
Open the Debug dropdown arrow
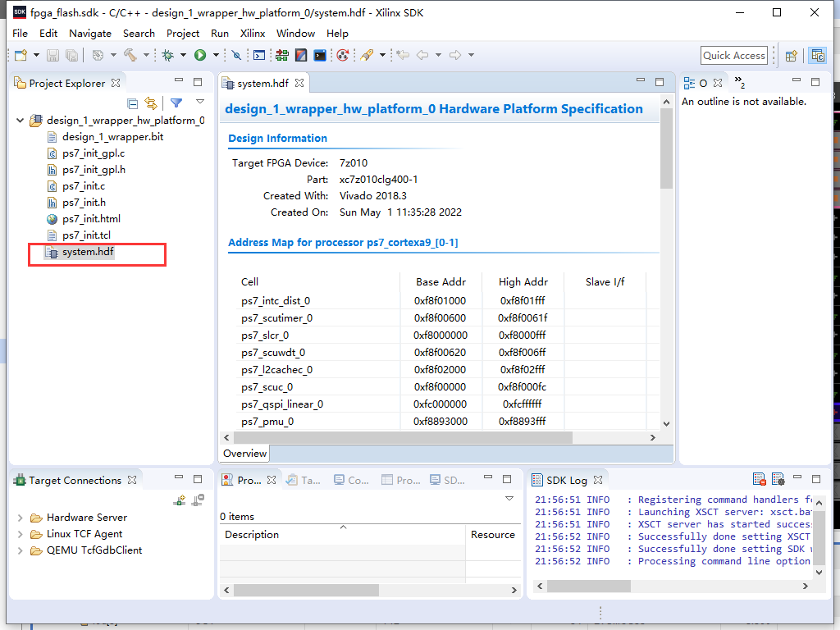[183, 55]
